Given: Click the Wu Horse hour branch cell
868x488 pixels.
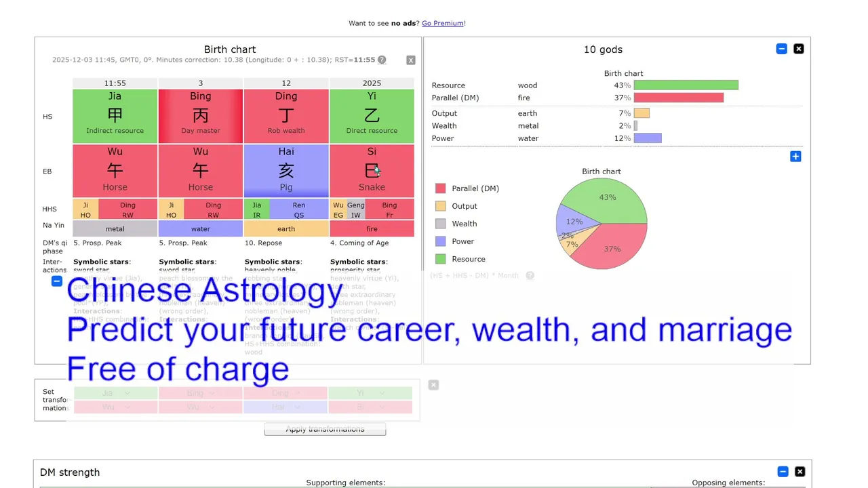Looking at the screenshot, I should click(115, 171).
